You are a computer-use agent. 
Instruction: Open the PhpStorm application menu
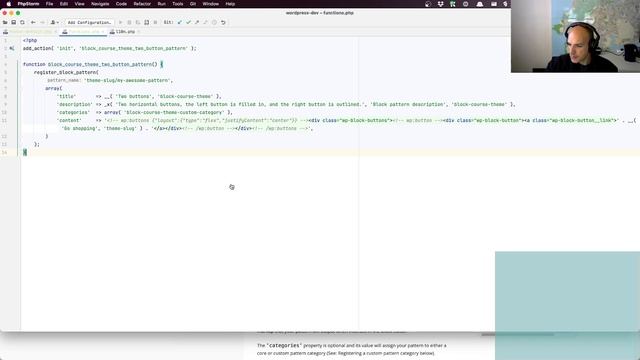click(28, 4)
